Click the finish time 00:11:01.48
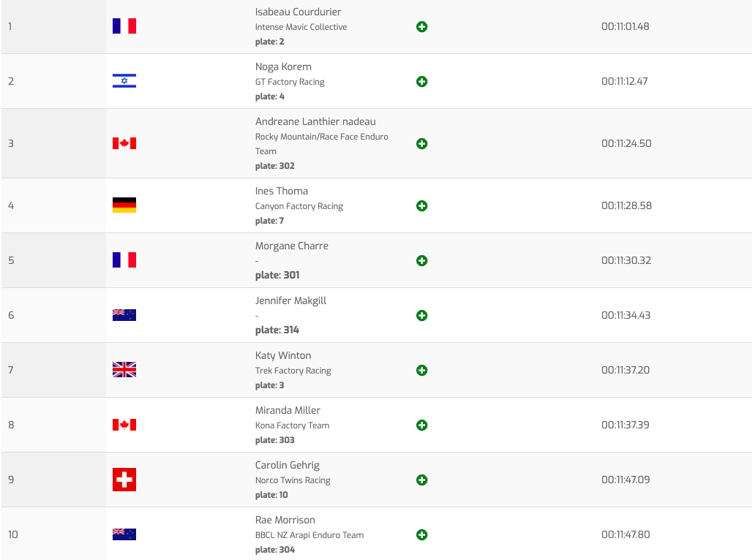This screenshot has width=755, height=560. pyautogui.click(x=626, y=26)
